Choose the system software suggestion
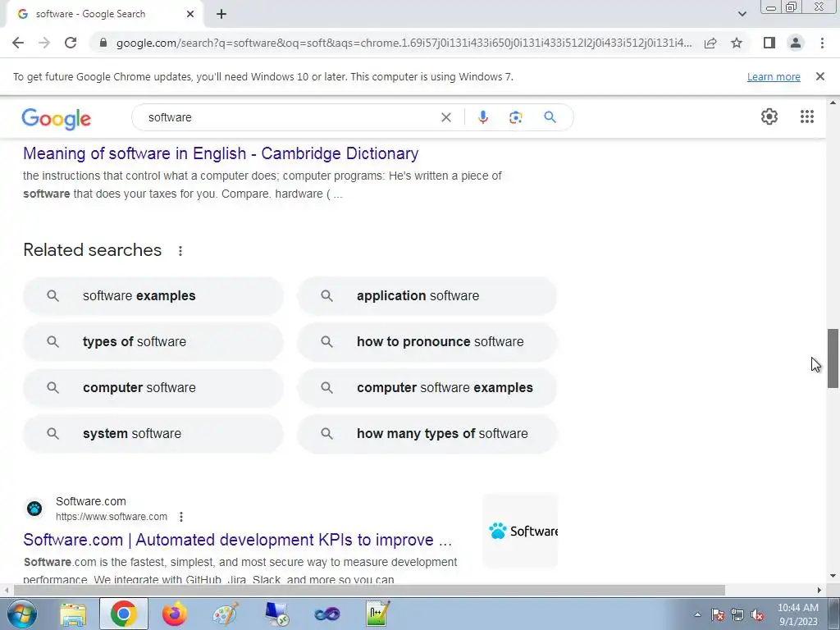This screenshot has height=630, width=840. (153, 434)
